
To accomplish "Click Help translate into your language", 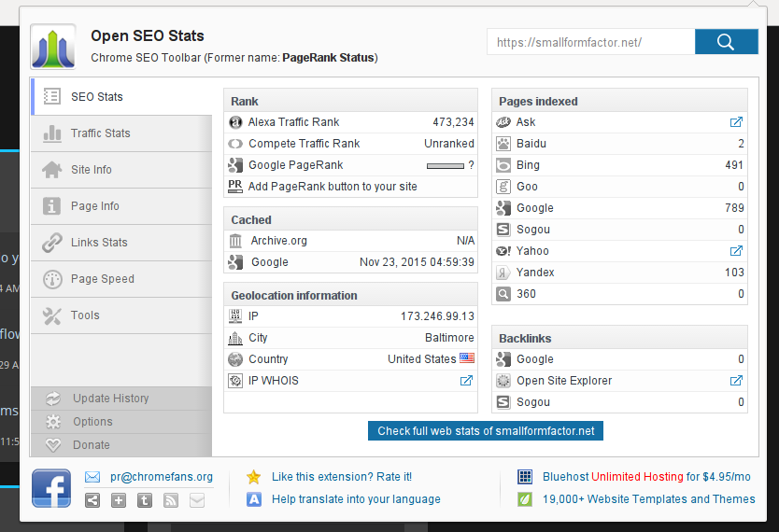I will pos(356,499).
